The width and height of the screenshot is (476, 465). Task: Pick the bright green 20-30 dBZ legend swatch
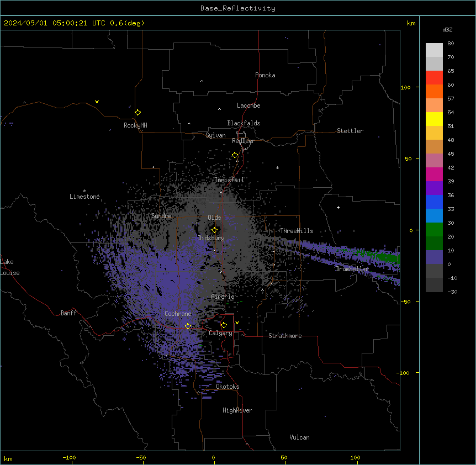[x=434, y=230]
